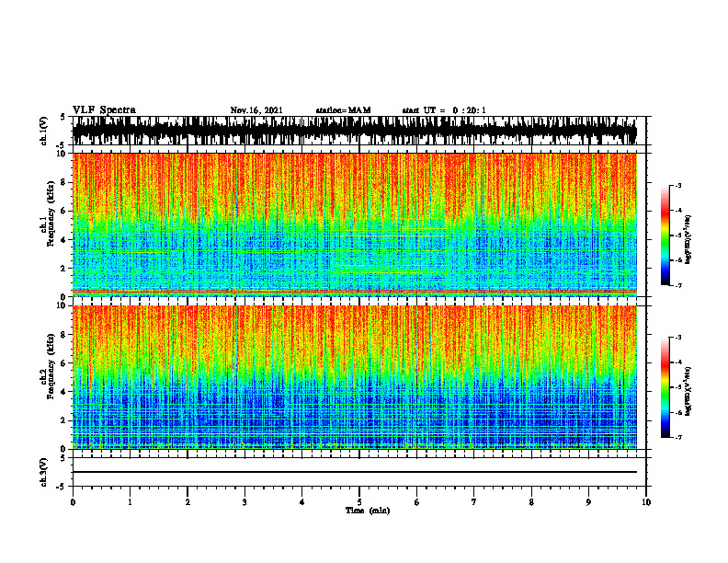Viewport: 728px width, 563px height.
Task: Click the 'station=MAM' label
Action: 343,110
